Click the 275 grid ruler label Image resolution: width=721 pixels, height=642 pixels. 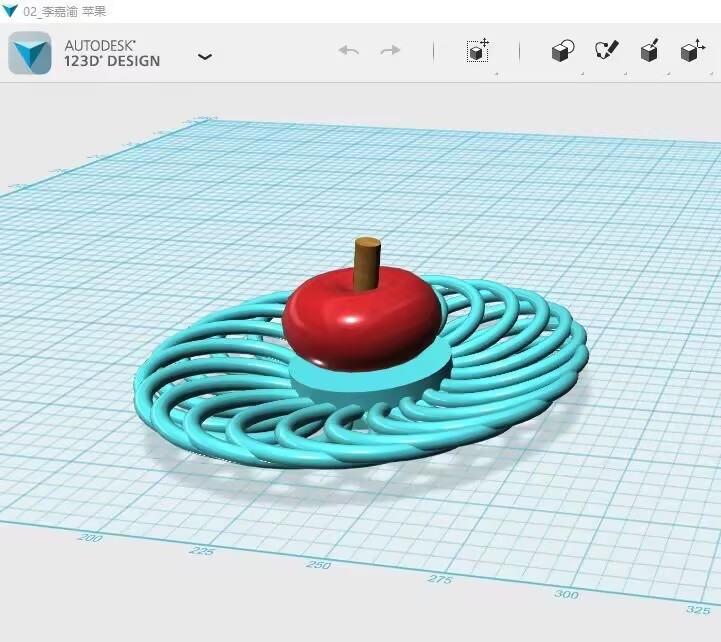coord(440,579)
